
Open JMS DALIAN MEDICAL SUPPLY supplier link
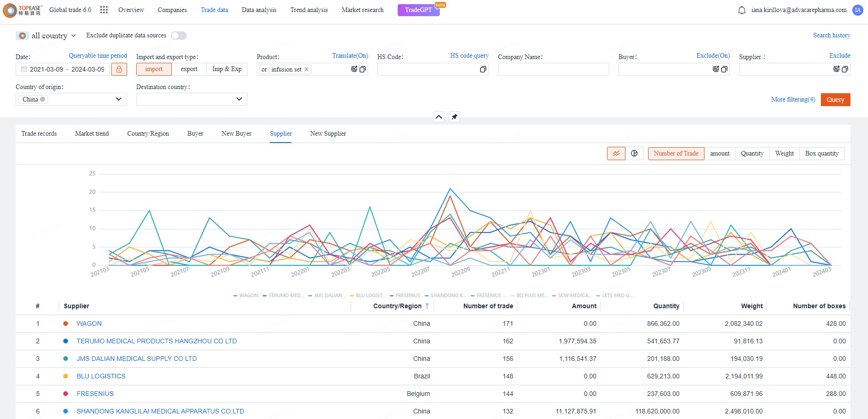click(x=137, y=359)
